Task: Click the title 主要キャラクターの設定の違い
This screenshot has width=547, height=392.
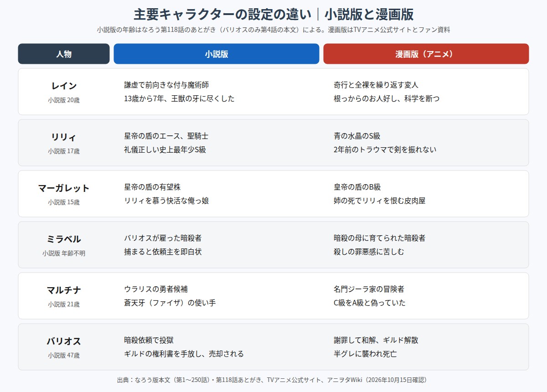Action: point(222,14)
